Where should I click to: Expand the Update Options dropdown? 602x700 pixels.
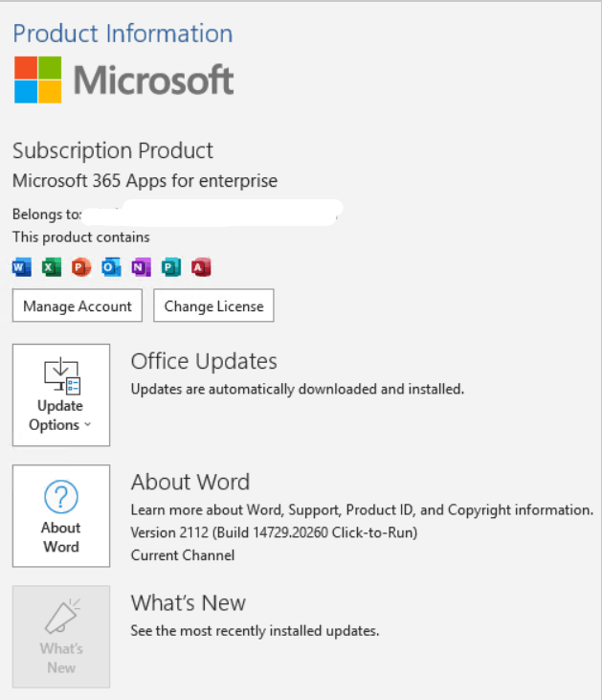61,395
